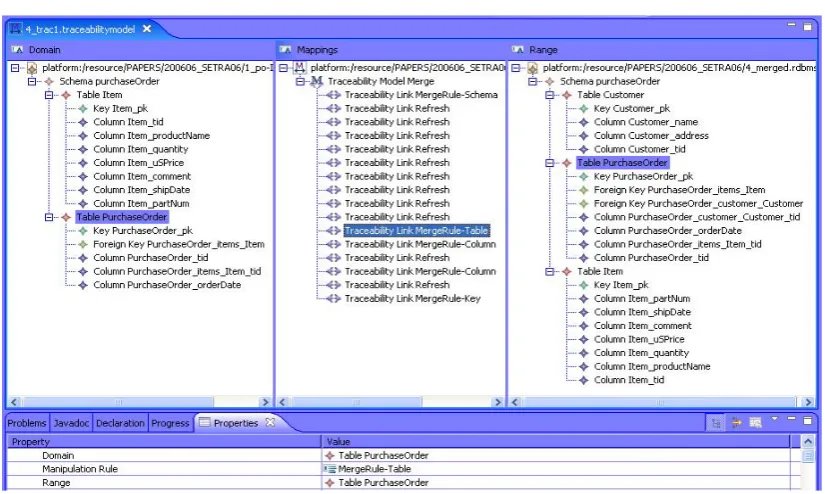Select Column PurchaseOrder_orderDate in Domain
Image resolution: width=825 pixels, height=494 pixels.
pyautogui.click(x=167, y=285)
